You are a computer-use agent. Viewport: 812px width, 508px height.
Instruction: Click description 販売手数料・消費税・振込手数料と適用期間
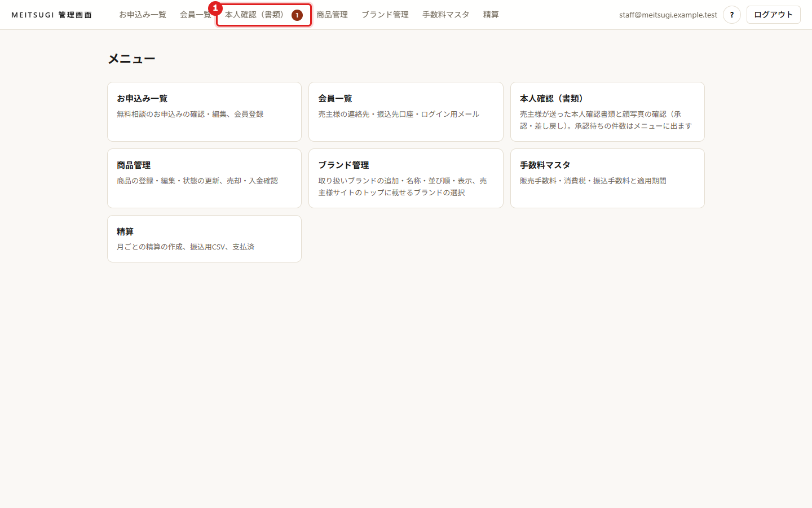pyautogui.click(x=593, y=181)
